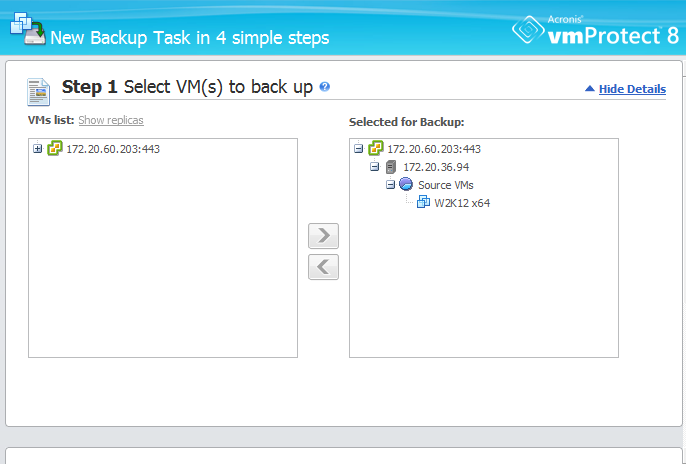The height and width of the screenshot is (464, 686).
Task: Click the New Backup Task icon in header
Action: coord(28,28)
